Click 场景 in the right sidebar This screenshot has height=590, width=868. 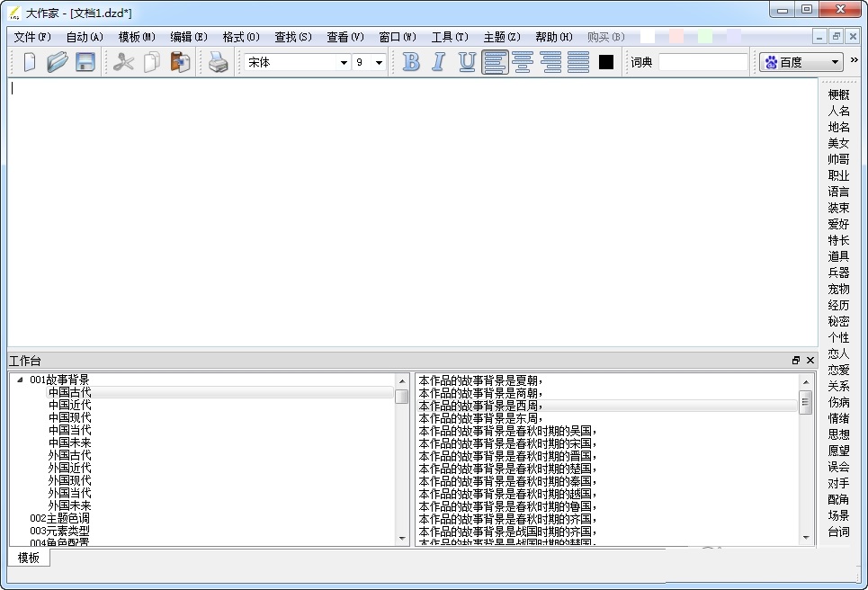(838, 515)
